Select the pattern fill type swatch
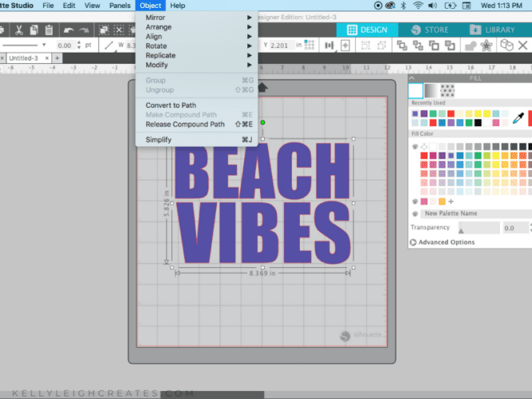Viewport: 532px width, 399px height. click(x=447, y=91)
